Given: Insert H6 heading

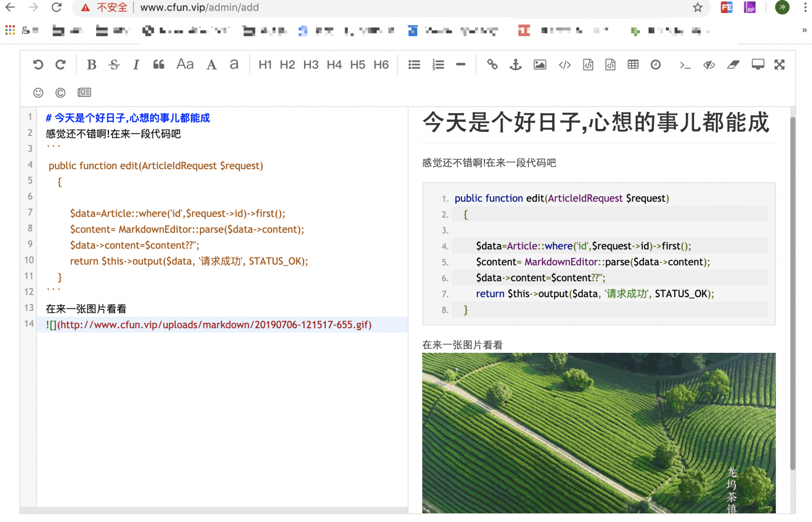Looking at the screenshot, I should pyautogui.click(x=381, y=65).
